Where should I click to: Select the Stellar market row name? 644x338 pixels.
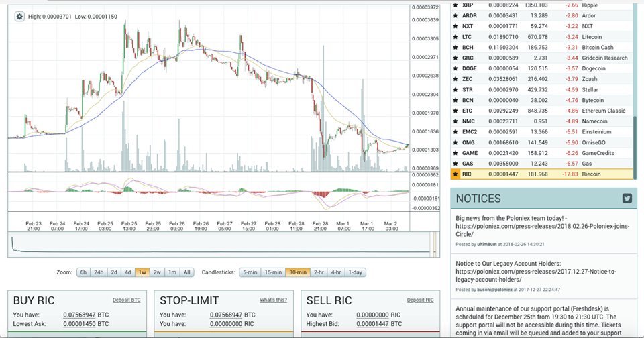590,90
